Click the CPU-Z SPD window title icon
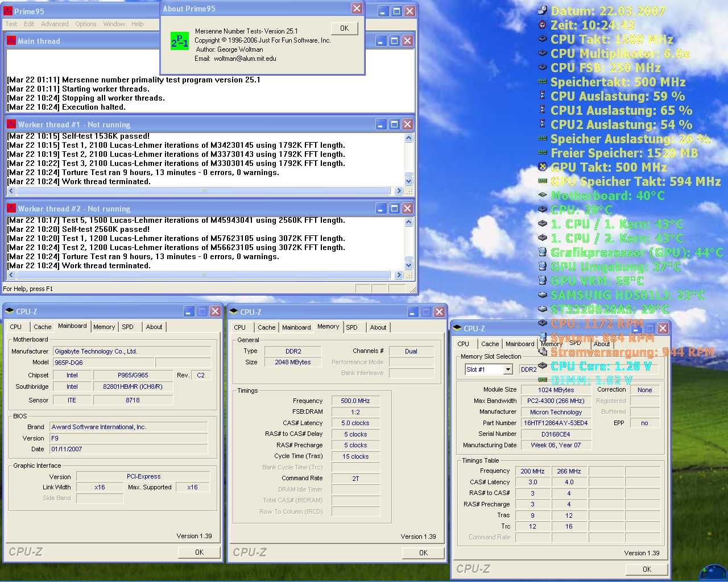 [x=457, y=328]
